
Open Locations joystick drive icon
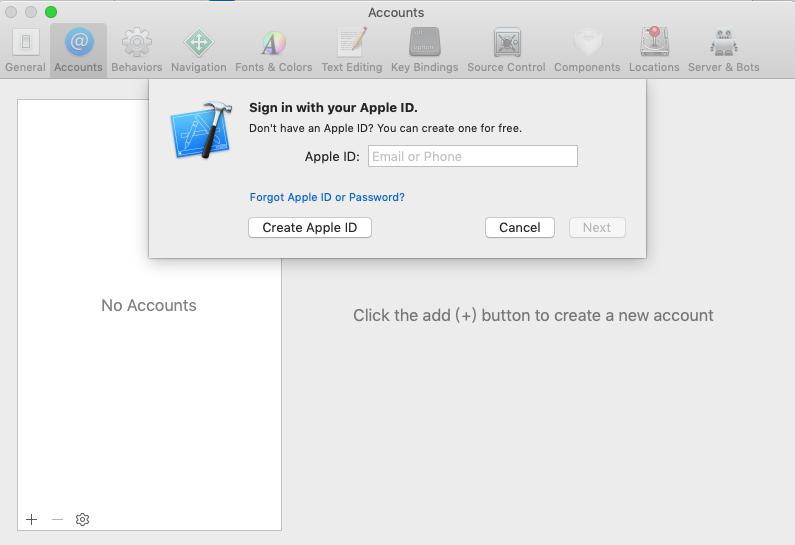(654, 42)
